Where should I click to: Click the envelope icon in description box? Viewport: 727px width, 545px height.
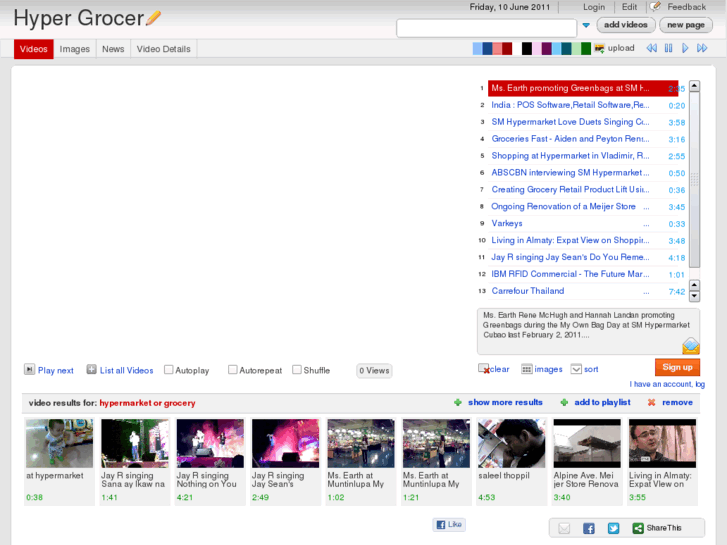690,346
